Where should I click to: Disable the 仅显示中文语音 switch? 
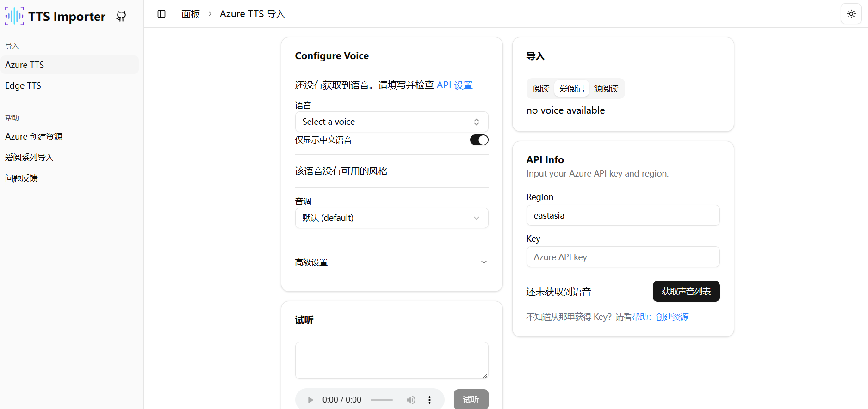pos(479,140)
